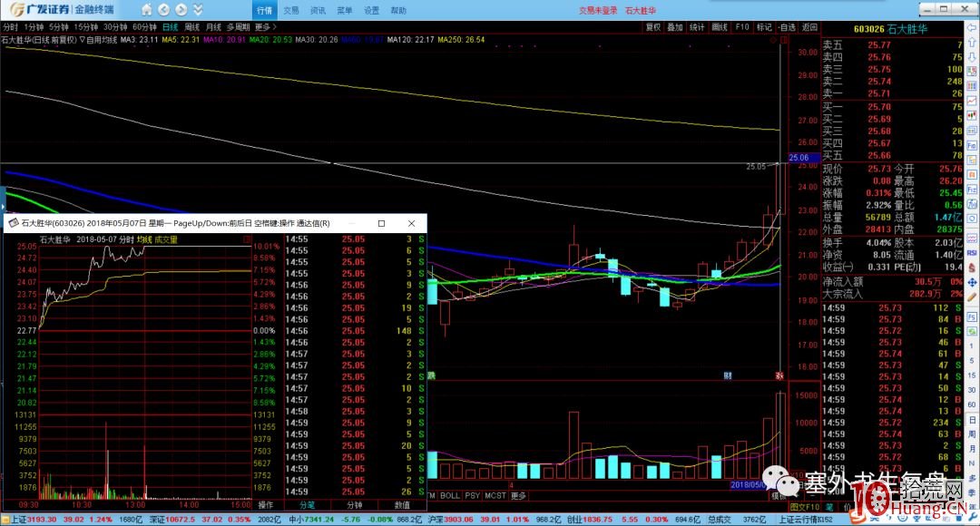Viewport: 980px width, 526px height.
Task: Click the 标记 toolbar button
Action: 764,27
